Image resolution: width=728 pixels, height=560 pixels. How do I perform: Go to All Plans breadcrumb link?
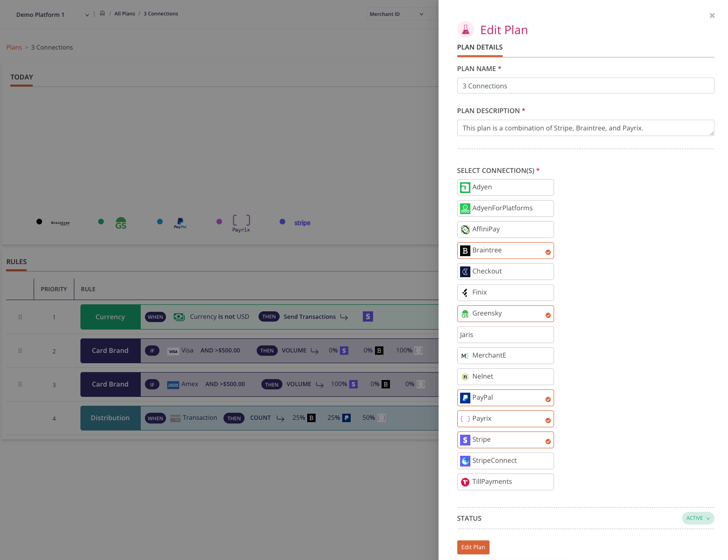tap(125, 14)
